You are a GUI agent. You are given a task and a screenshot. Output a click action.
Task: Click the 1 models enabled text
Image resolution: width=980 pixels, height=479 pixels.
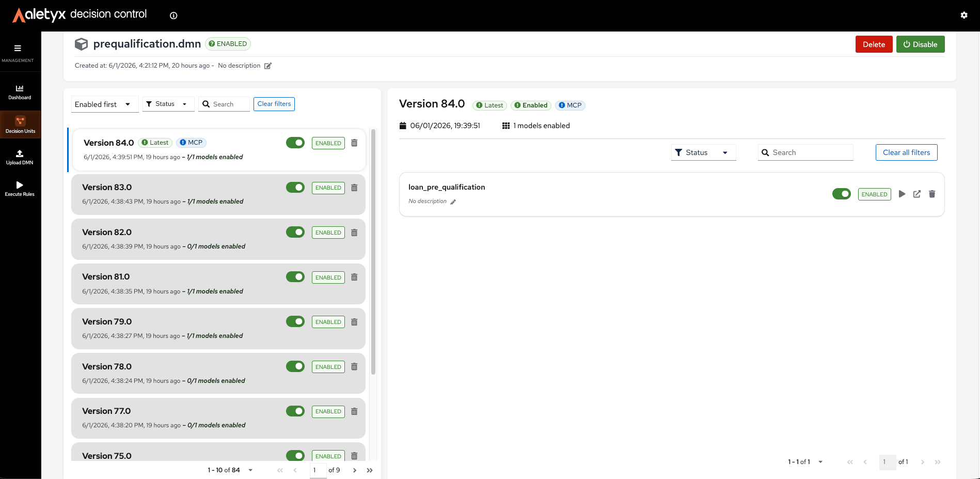coord(541,126)
